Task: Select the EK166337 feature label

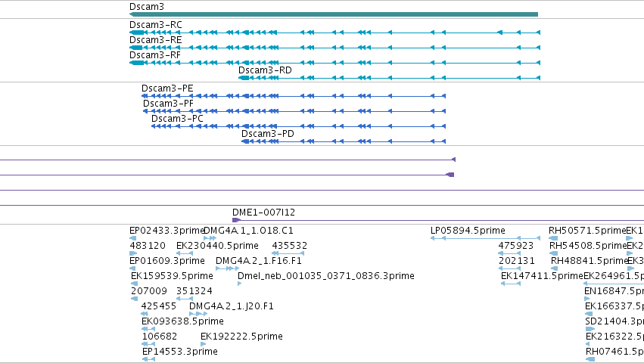Action: tap(614, 306)
